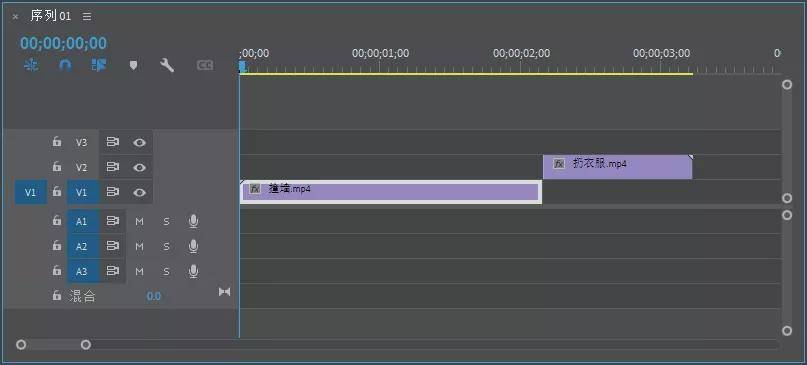Viewport: 807px width, 365px height.
Task: Toggle sync lock on track V3
Action: tap(113, 142)
